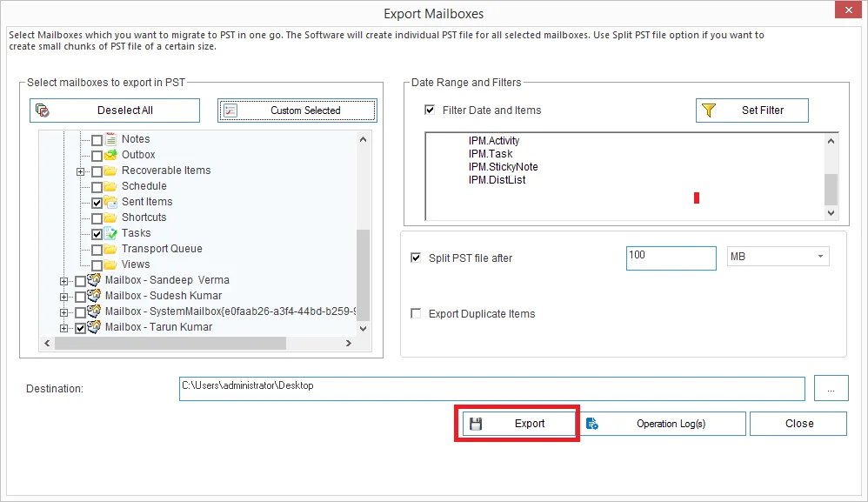The width and height of the screenshot is (868, 502).
Task: Click the Transport Queue folder icon
Action: pyautogui.click(x=110, y=249)
